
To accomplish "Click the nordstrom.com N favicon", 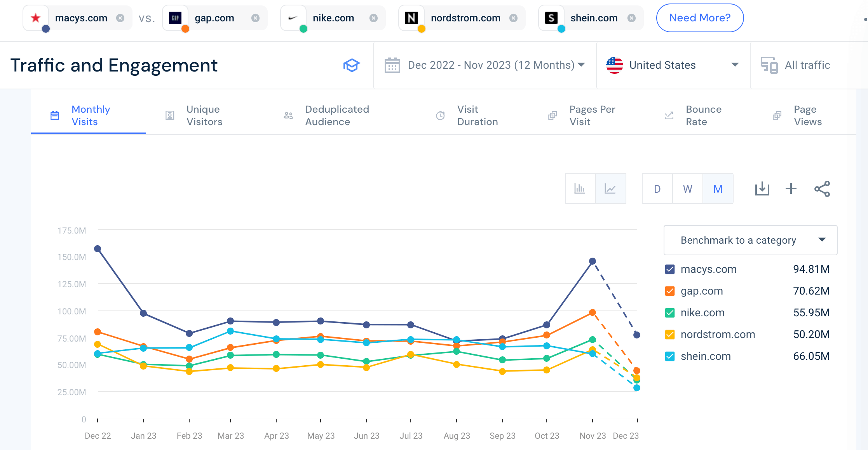I will [x=411, y=18].
